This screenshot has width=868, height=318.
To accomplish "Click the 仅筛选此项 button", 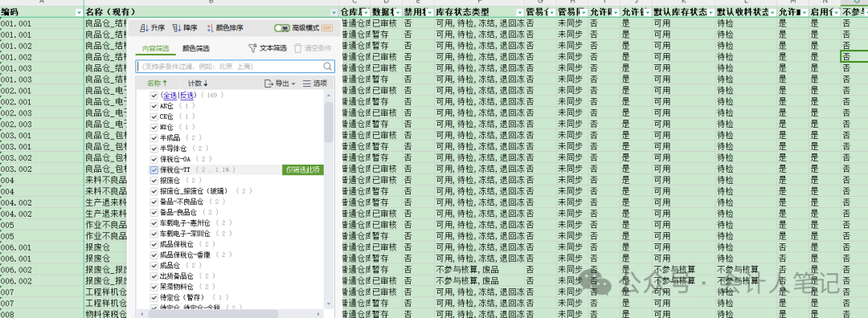I will point(302,169).
